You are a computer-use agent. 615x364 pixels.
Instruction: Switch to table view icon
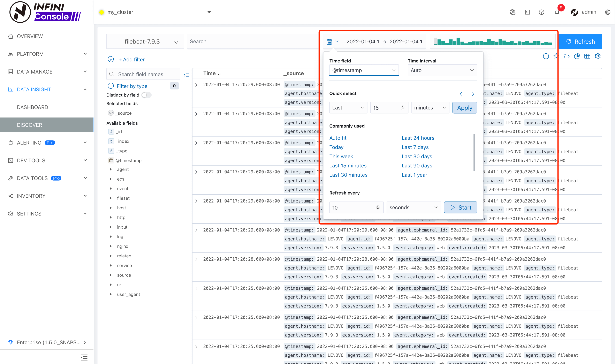pyautogui.click(x=587, y=56)
